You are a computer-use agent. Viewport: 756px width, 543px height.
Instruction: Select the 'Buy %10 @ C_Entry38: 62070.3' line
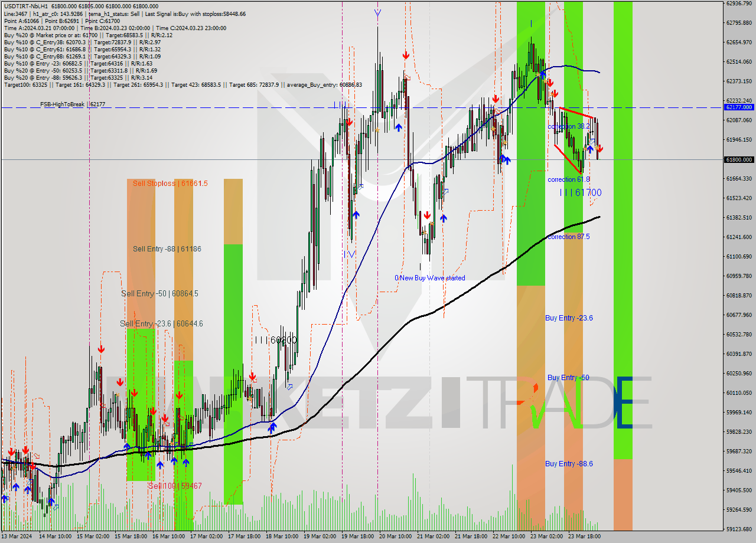82,42
